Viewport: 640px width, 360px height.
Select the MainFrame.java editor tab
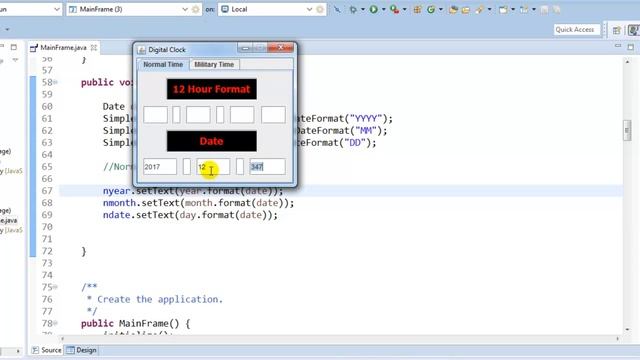(63, 48)
